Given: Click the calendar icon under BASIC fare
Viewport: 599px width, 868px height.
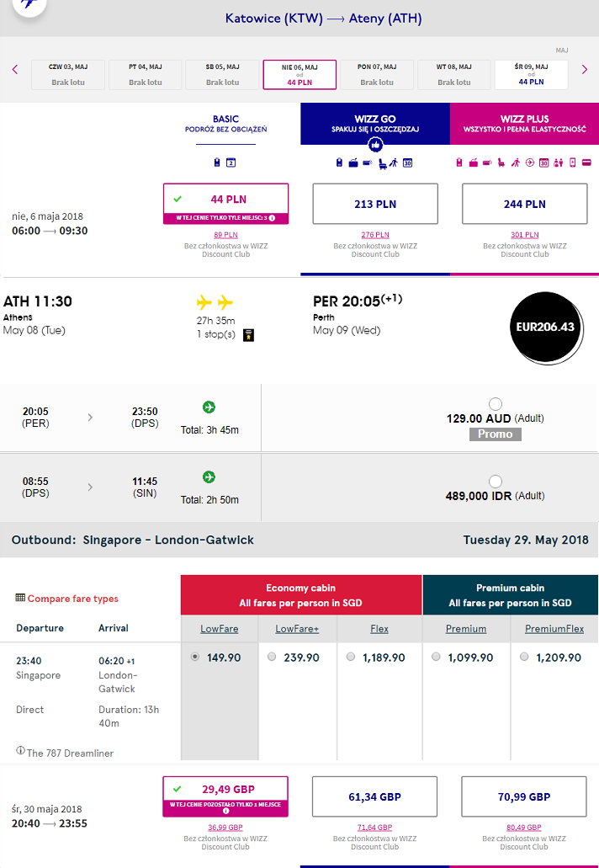Looking at the screenshot, I should coord(231,162).
